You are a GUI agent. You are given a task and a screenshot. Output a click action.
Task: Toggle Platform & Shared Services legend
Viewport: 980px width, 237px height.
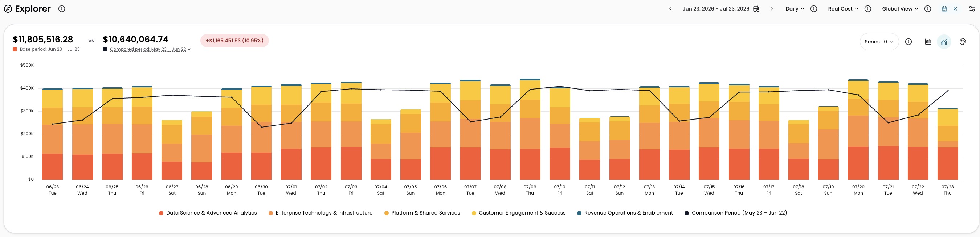422,213
